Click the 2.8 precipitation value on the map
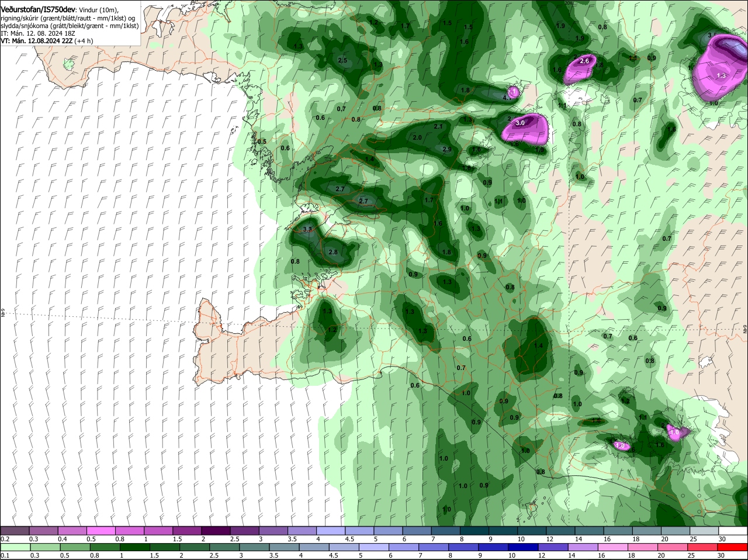 point(333,252)
